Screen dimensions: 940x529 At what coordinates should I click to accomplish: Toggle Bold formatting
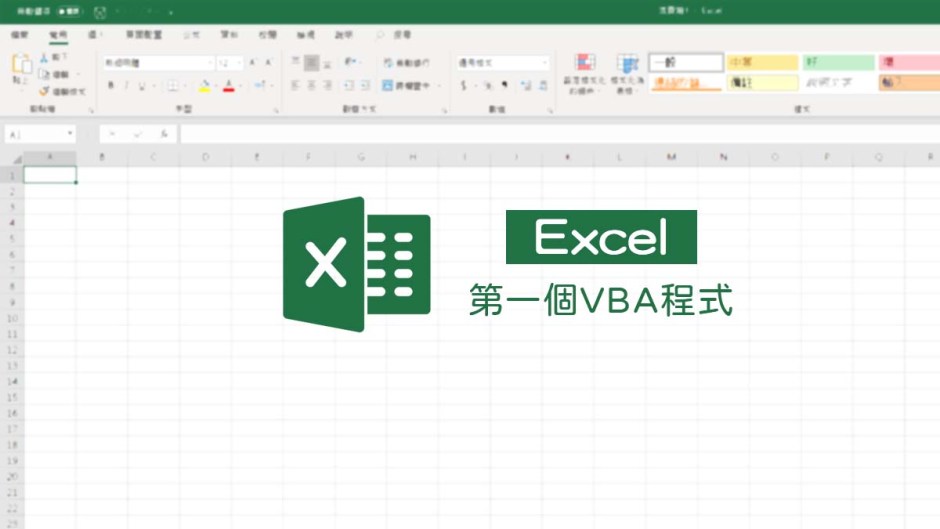tap(111, 86)
